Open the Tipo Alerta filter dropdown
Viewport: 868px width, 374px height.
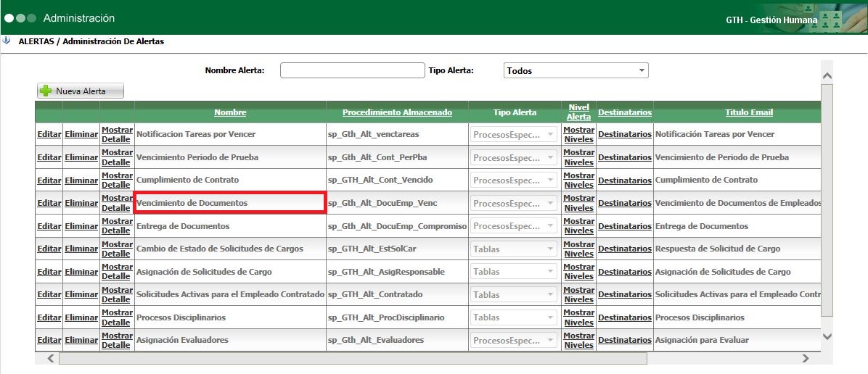click(x=576, y=70)
